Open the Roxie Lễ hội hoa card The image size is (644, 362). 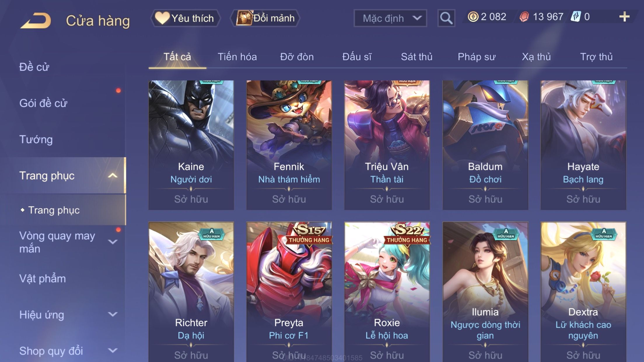click(x=387, y=292)
